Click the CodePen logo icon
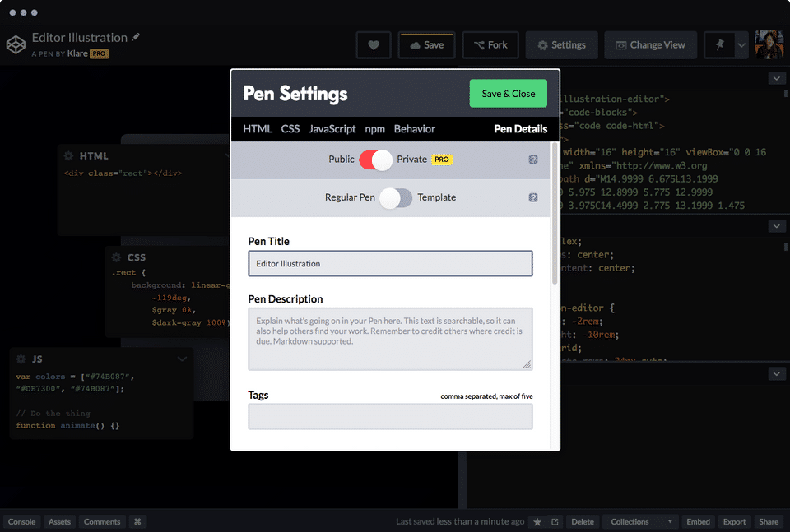Screen dimensions: 790x532 [16, 44]
